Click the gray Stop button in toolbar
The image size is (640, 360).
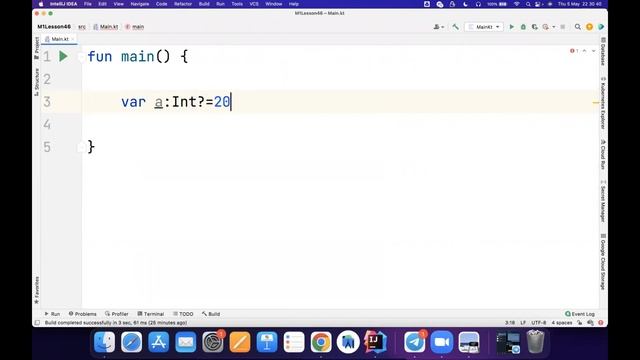pyautogui.click(x=562, y=27)
